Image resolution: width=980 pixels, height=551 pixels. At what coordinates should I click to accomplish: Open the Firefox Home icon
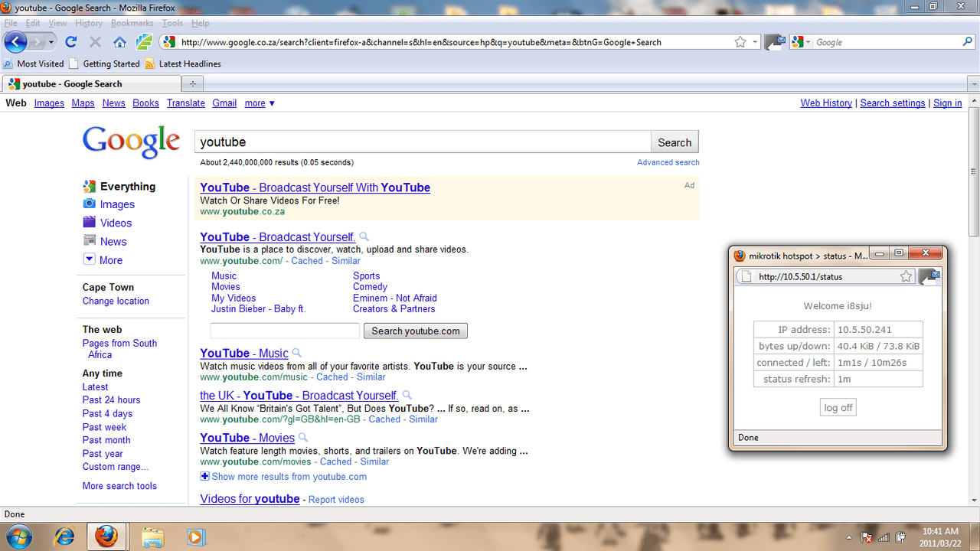click(x=119, y=42)
